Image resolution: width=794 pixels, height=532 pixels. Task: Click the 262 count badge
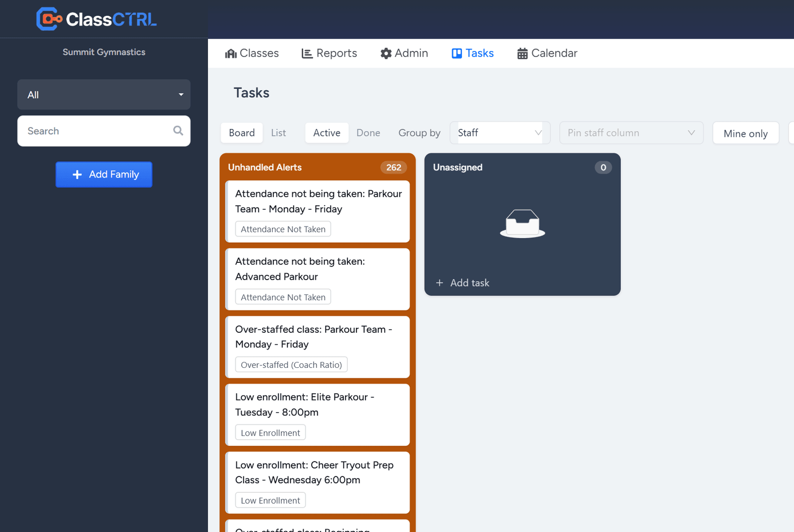tap(394, 168)
